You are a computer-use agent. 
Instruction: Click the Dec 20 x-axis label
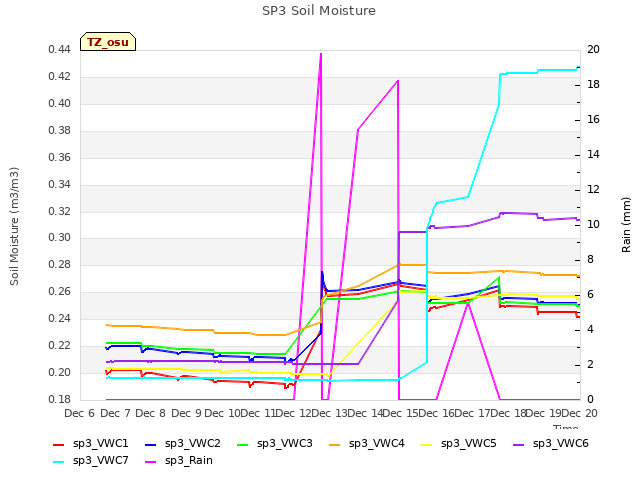tap(582, 413)
